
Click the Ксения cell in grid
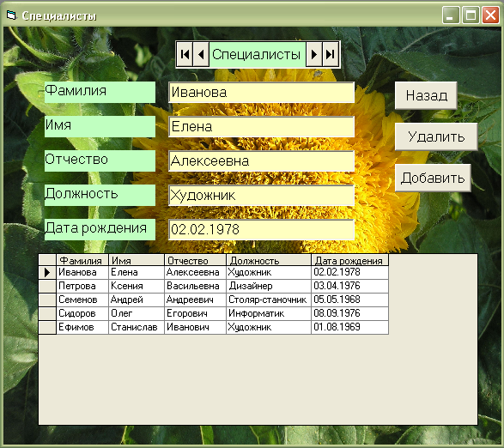click(x=137, y=286)
